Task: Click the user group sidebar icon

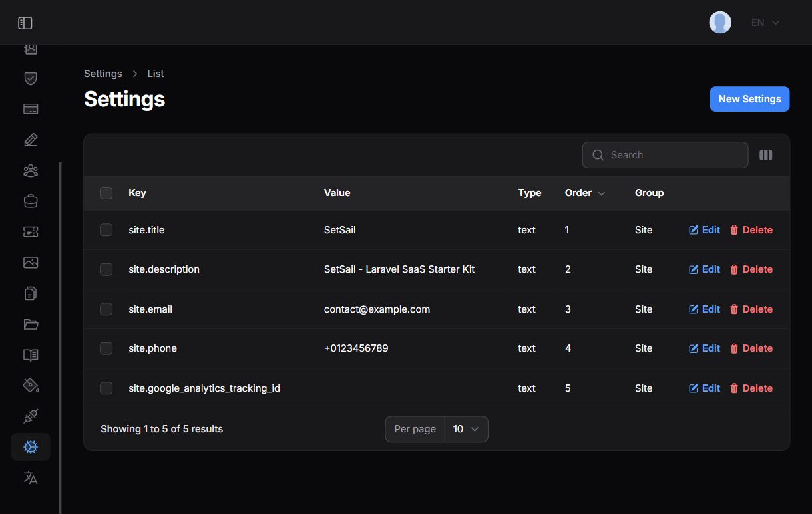Action: (31, 171)
